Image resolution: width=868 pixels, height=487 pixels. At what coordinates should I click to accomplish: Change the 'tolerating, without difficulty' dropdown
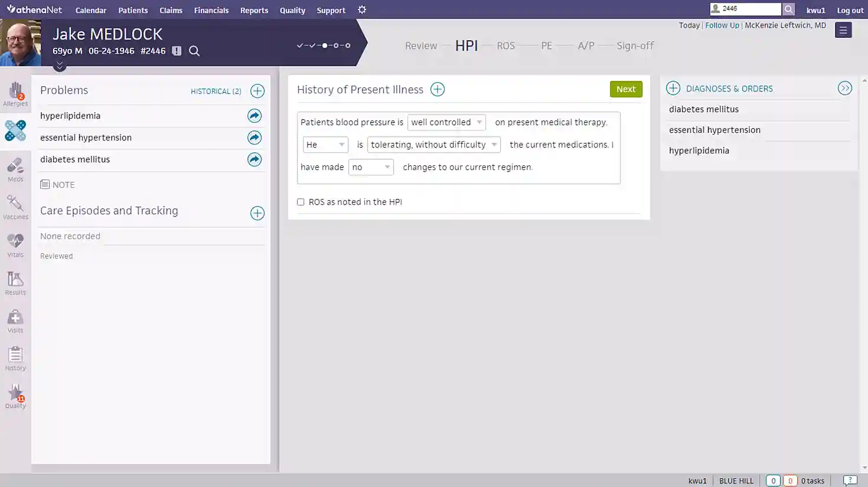[433, 145]
